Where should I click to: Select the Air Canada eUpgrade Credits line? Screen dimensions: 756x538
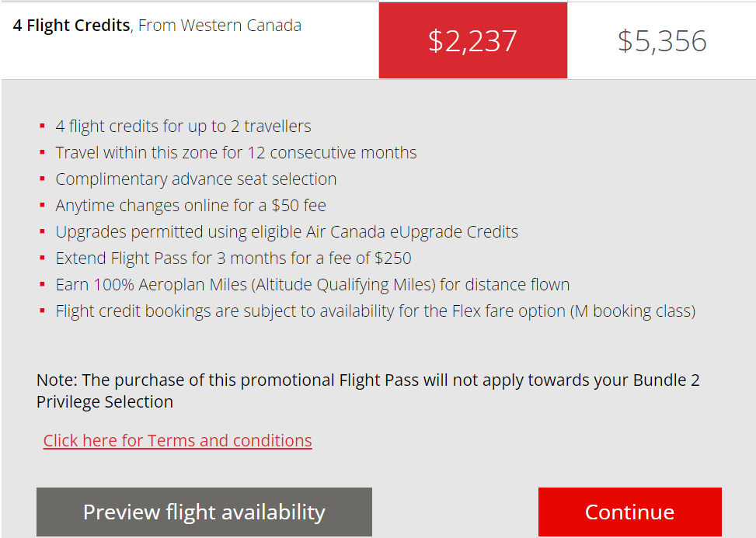pos(287,232)
